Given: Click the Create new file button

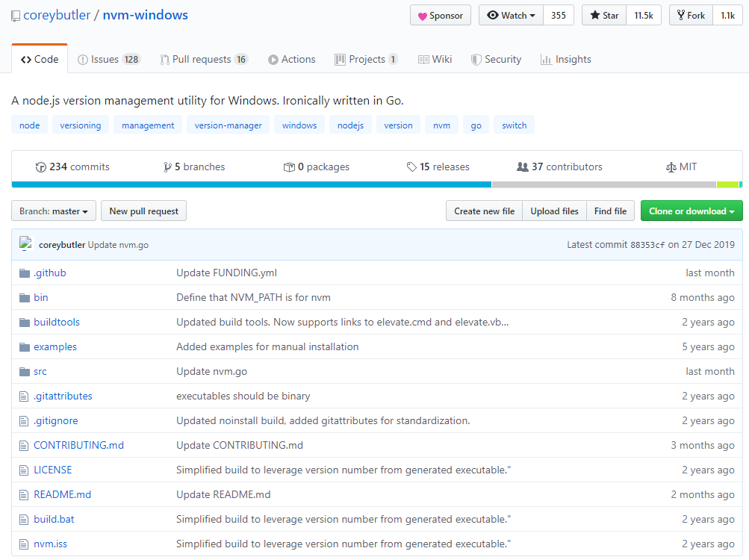Looking at the screenshot, I should pos(485,211).
